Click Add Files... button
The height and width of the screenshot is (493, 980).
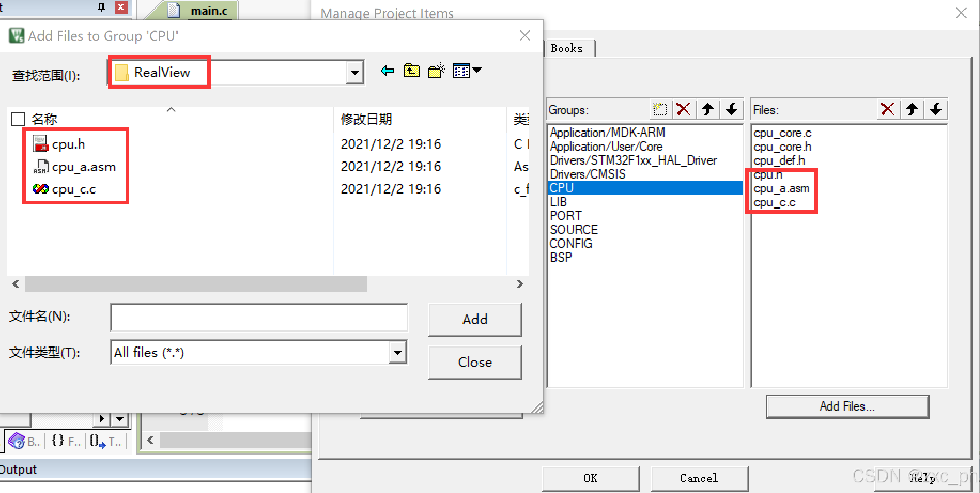tap(847, 406)
